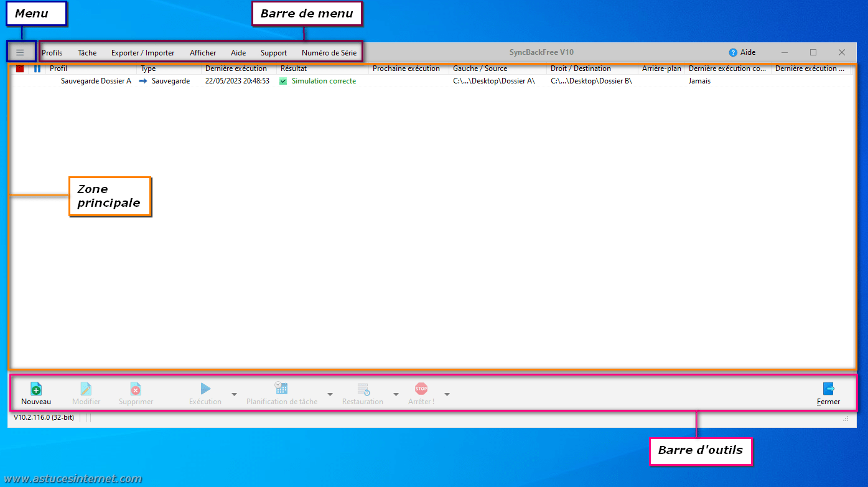
Task: Expand the Restauration dropdown arrow
Action: tap(396, 394)
